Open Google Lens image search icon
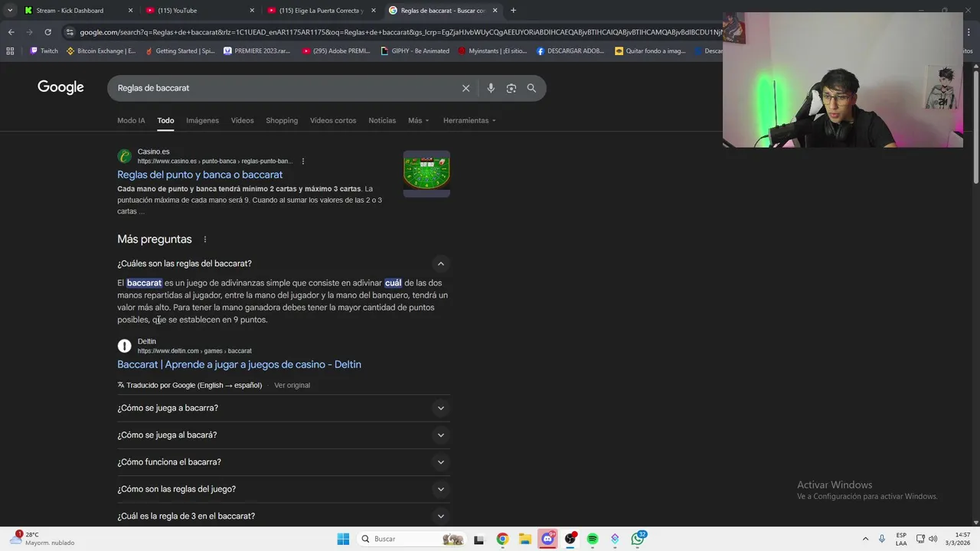 (511, 88)
